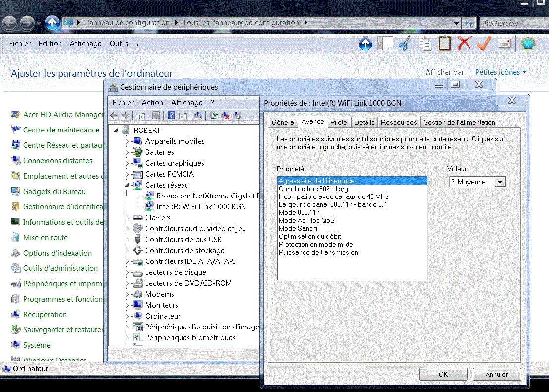549x392 pixels.
Task: Open the Gestion de l'alimentation tab
Action: (x=459, y=122)
